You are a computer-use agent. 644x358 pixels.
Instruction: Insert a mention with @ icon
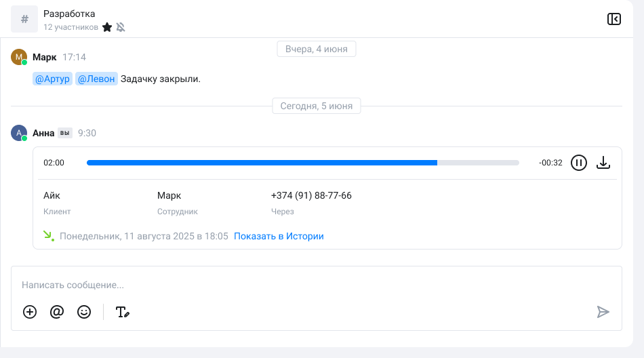[57, 312]
